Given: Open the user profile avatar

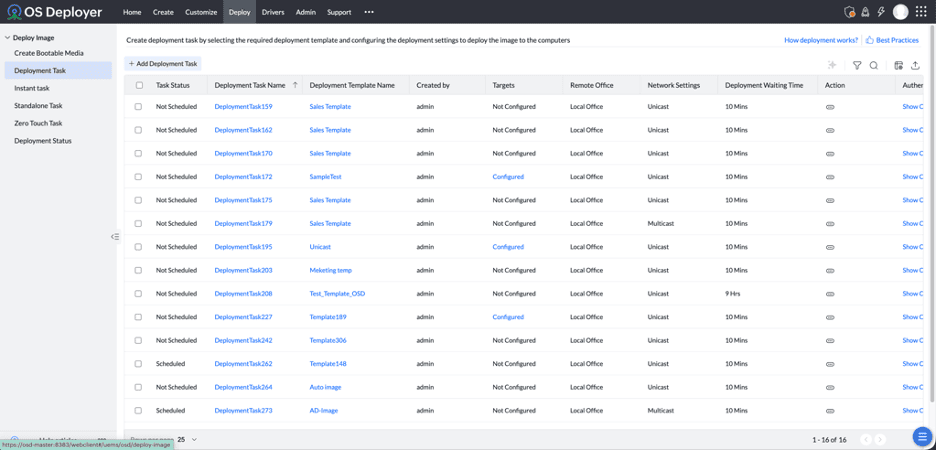Looking at the screenshot, I should point(900,12).
